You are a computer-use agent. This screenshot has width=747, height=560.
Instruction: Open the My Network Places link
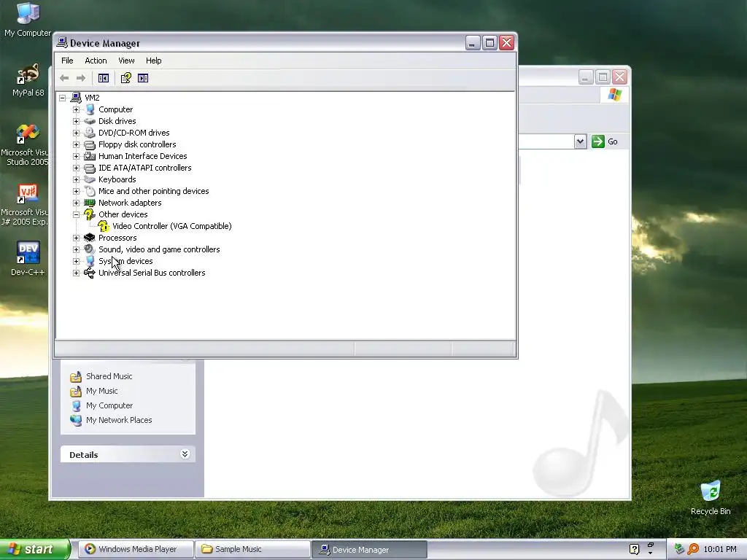click(119, 420)
